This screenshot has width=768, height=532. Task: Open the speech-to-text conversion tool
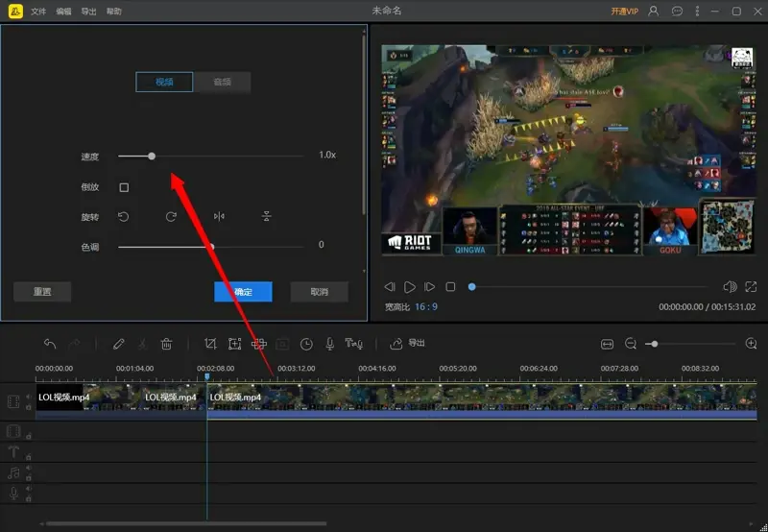click(x=353, y=344)
